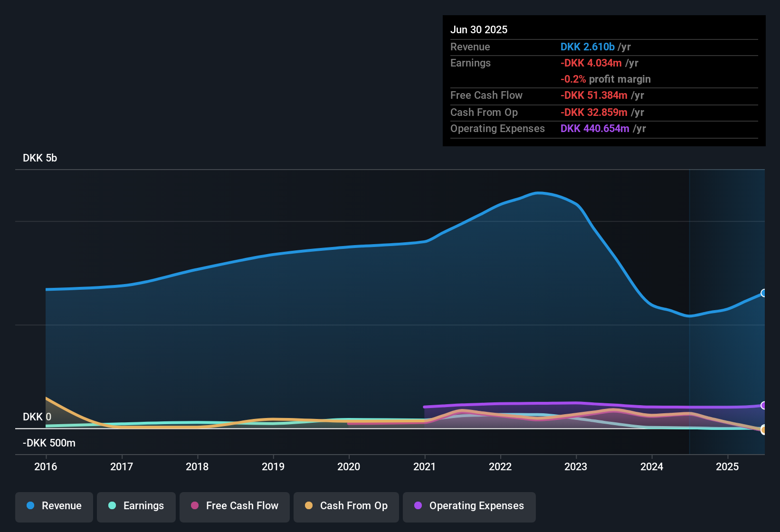Click the Free Cash Flow label in tooltip
This screenshot has height=532, width=780.
coord(486,95)
